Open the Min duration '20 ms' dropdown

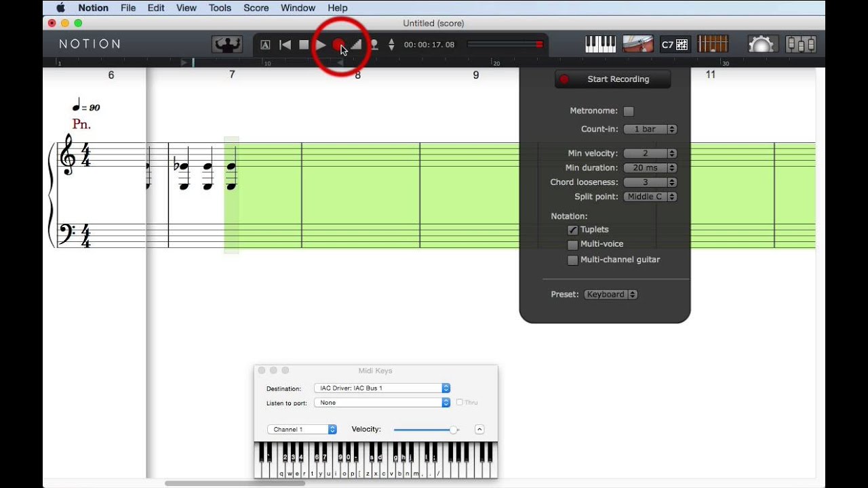[x=650, y=167]
